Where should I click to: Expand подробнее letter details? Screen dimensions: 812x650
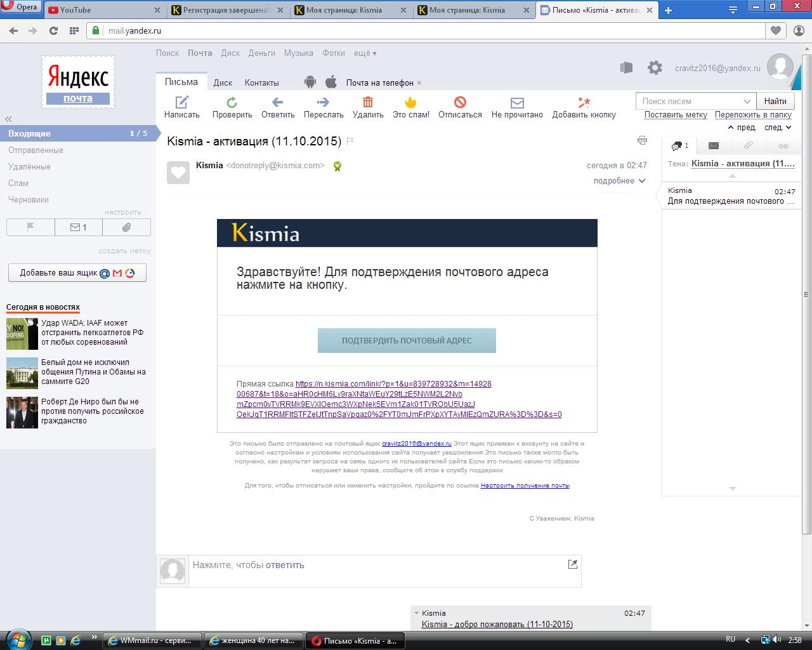[619, 181]
